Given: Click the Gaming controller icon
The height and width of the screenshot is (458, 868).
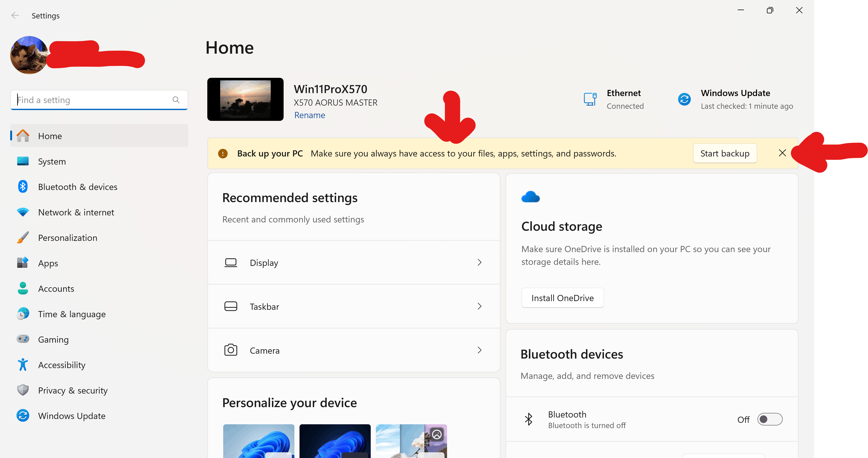Looking at the screenshot, I should (x=23, y=339).
